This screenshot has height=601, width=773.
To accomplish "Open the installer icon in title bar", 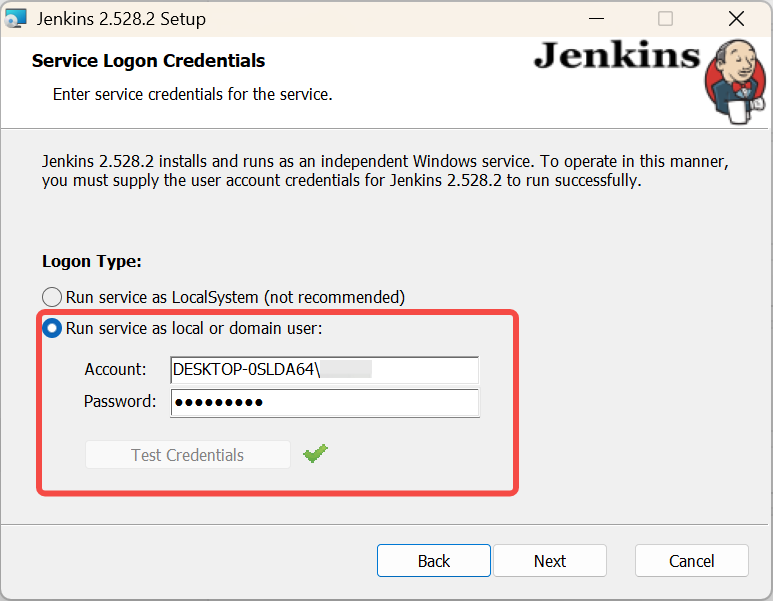I will pos(15,19).
